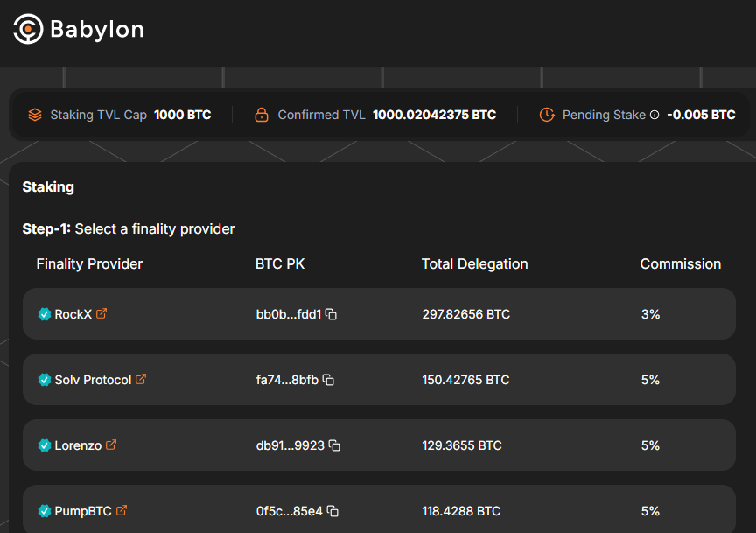Copy RockX BTC public key
The image size is (756, 533).
[x=331, y=314]
